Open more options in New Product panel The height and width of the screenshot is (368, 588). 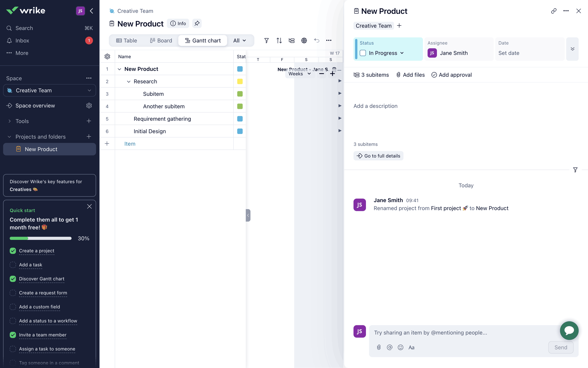pyautogui.click(x=566, y=11)
